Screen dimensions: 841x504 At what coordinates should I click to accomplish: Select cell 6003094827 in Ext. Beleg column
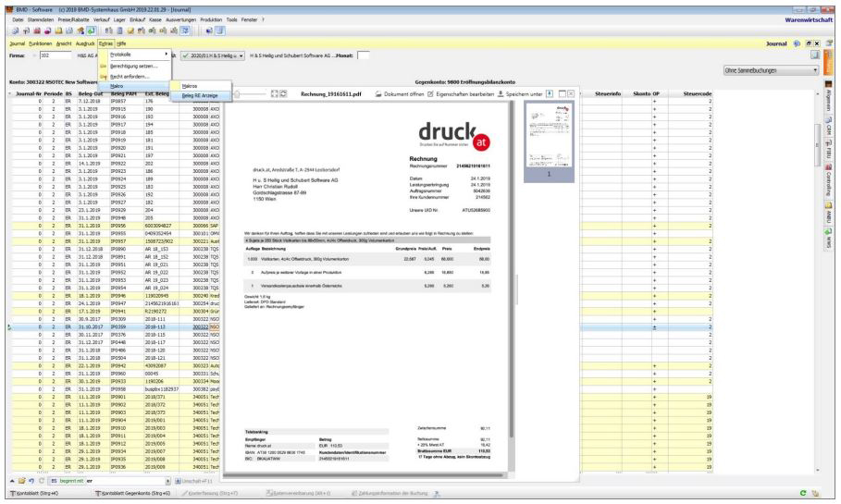click(161, 226)
